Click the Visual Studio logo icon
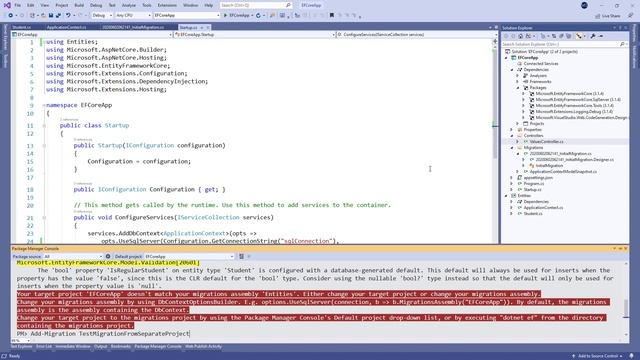640x360 pixels. point(7,5)
